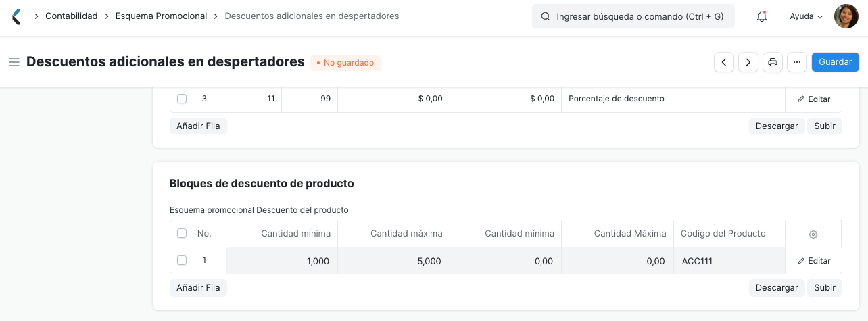Click the No guardado status badge
The height and width of the screenshot is (321, 868).
click(x=345, y=63)
